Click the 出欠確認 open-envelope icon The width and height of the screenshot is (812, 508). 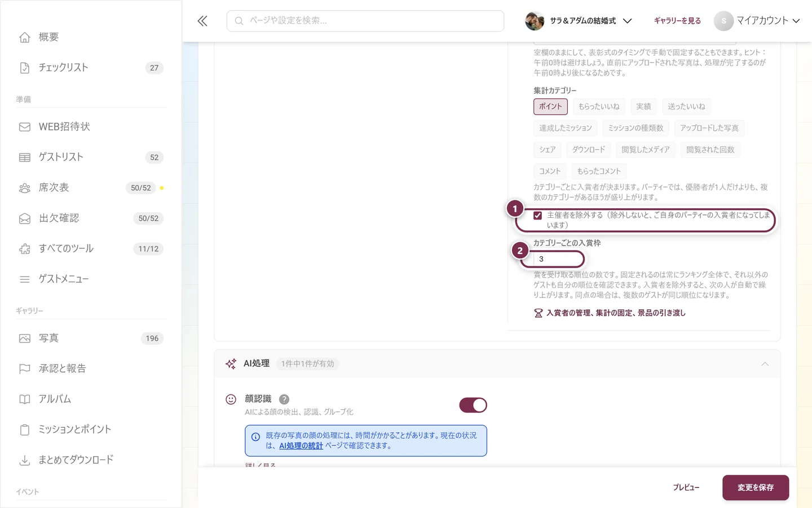(x=25, y=218)
